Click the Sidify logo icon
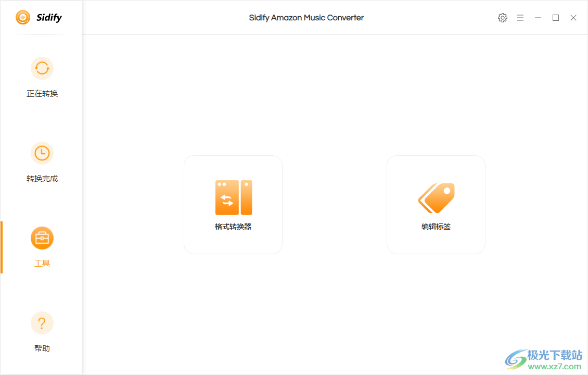The image size is (588, 375). [23, 17]
